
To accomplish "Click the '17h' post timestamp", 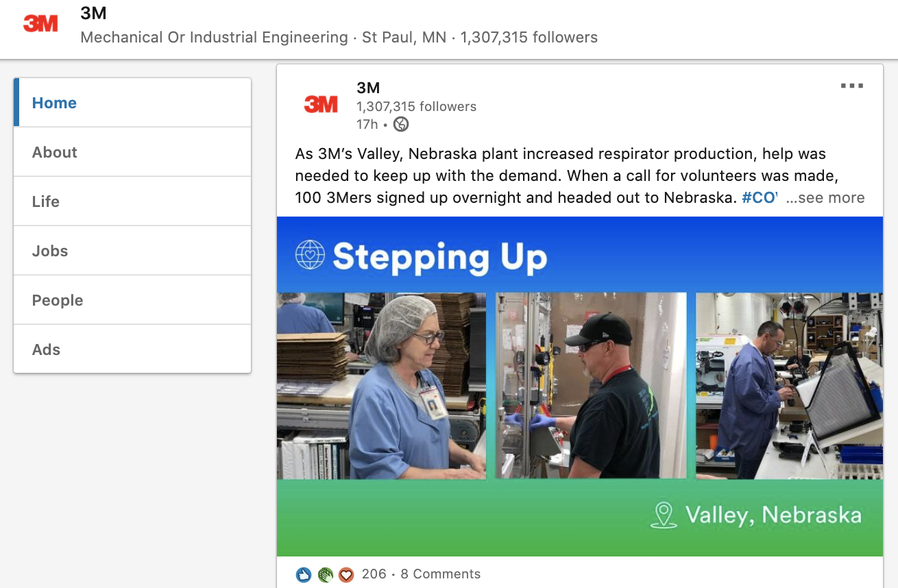I will point(367,124).
